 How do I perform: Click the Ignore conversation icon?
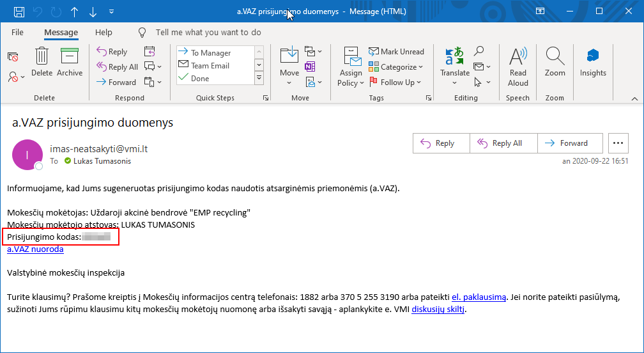coord(13,56)
